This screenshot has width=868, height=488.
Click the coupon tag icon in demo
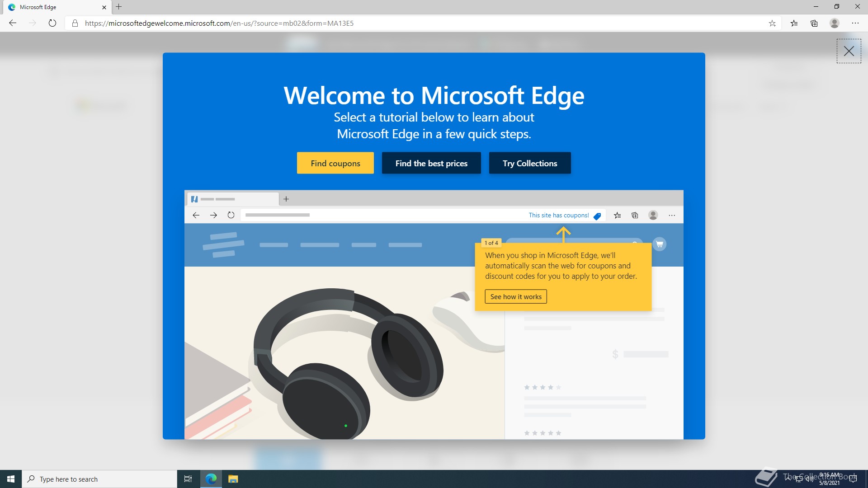pyautogui.click(x=597, y=216)
